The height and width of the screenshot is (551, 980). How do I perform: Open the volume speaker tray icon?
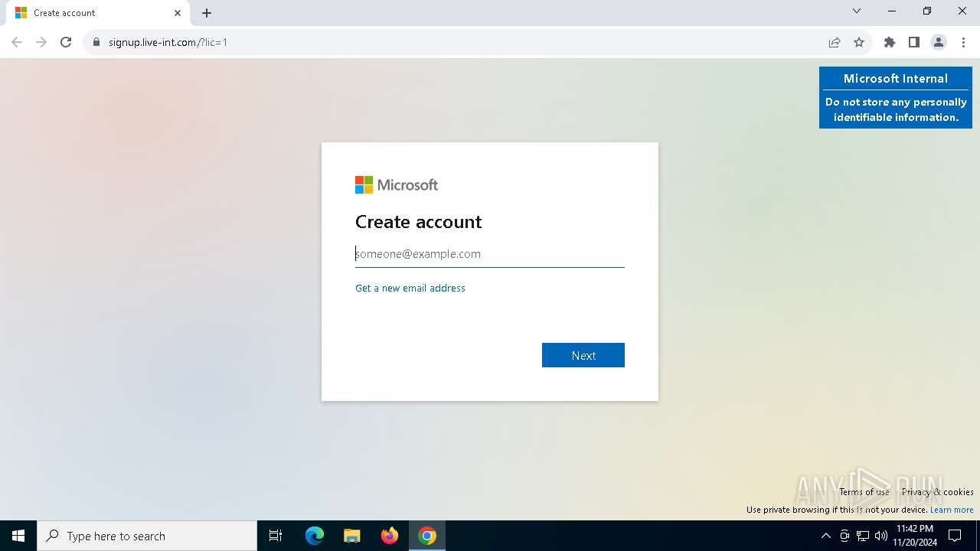(x=881, y=536)
